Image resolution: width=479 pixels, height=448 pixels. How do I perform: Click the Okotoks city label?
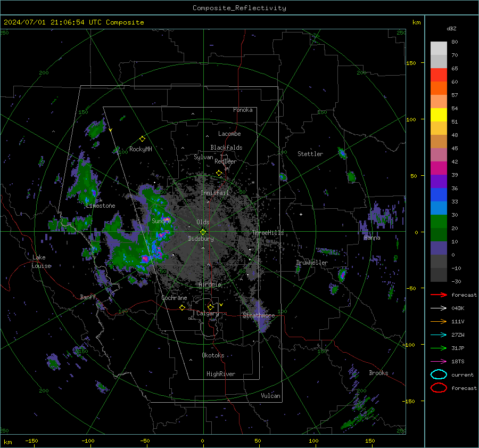click(213, 355)
